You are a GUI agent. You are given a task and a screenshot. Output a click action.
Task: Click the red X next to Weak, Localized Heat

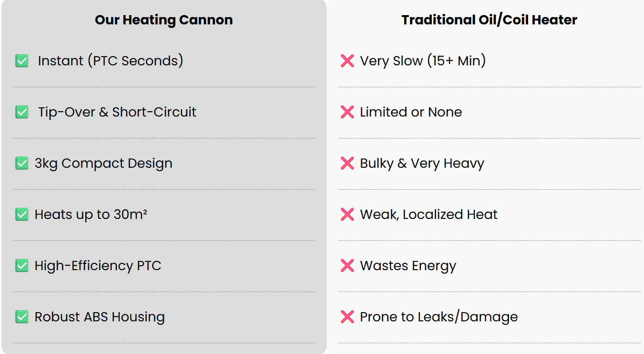(347, 215)
